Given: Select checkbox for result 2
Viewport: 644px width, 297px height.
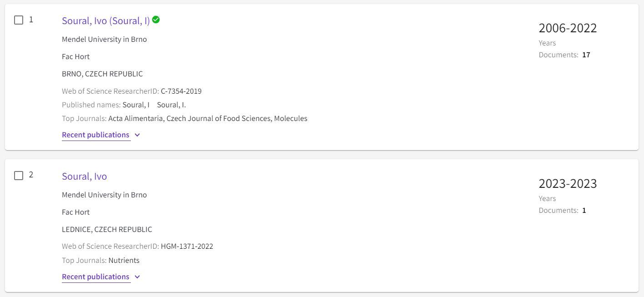Looking at the screenshot, I should coord(19,176).
